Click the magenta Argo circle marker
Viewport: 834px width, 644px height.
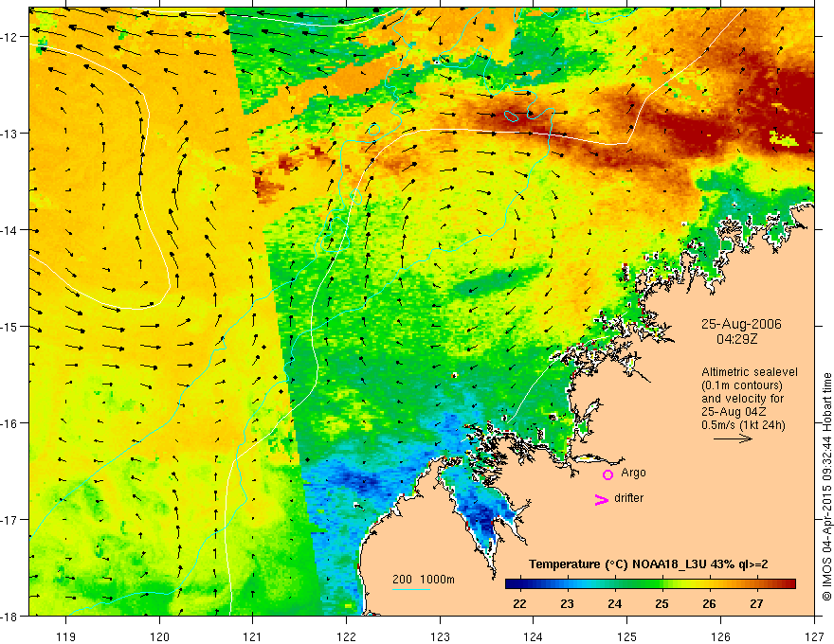click(607, 474)
